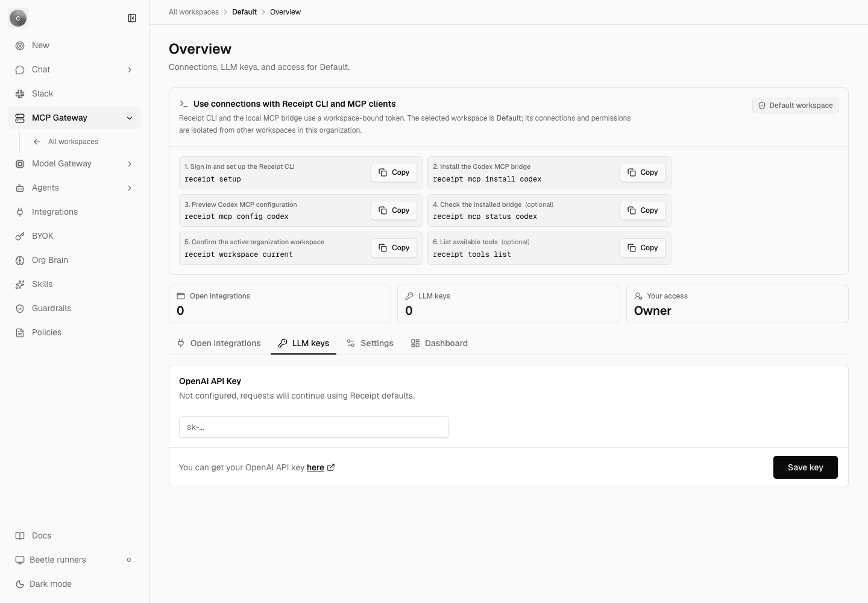Click the terminal prompt icon in CLI header

click(184, 104)
